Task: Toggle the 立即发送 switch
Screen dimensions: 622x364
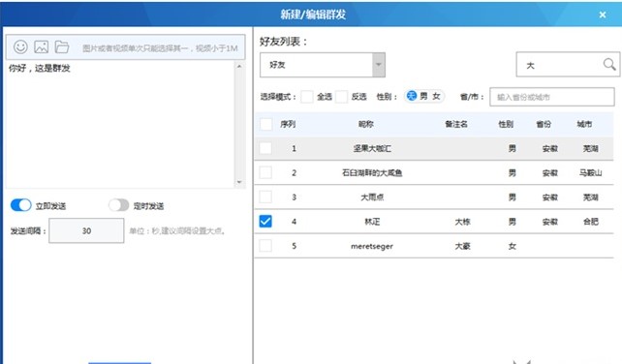Action: pos(20,205)
